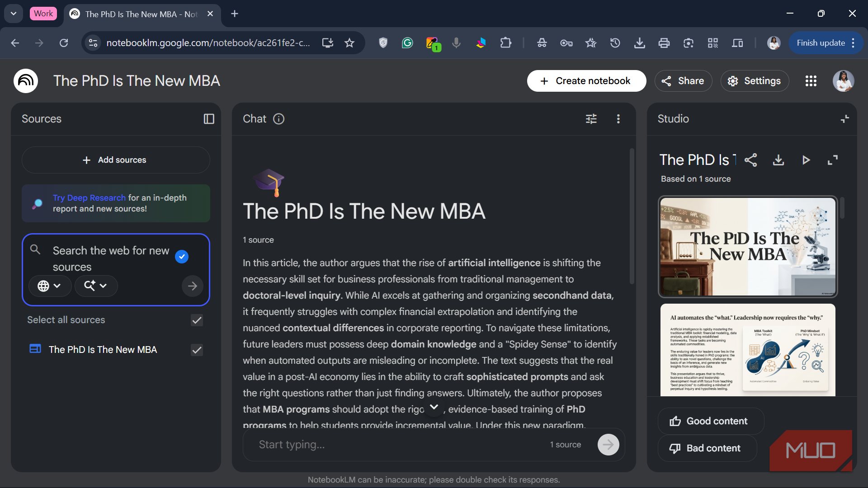Click the microphone extension icon
This screenshot has width=868, height=488.
[457, 43]
